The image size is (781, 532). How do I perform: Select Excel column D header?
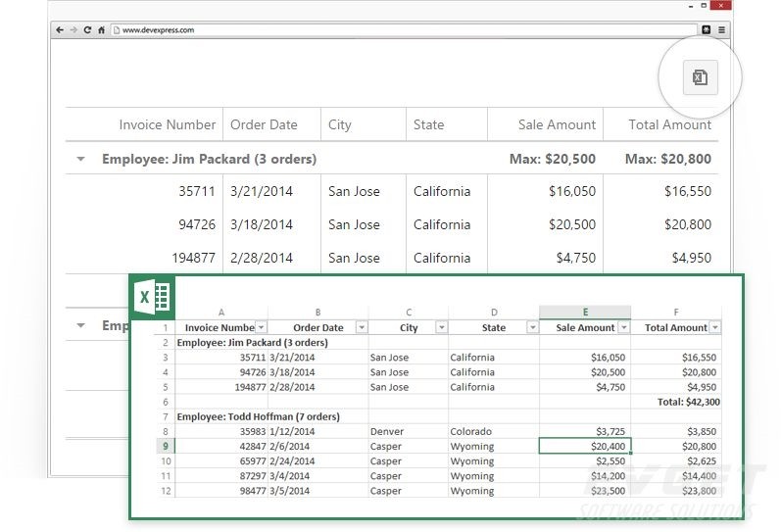click(x=494, y=313)
